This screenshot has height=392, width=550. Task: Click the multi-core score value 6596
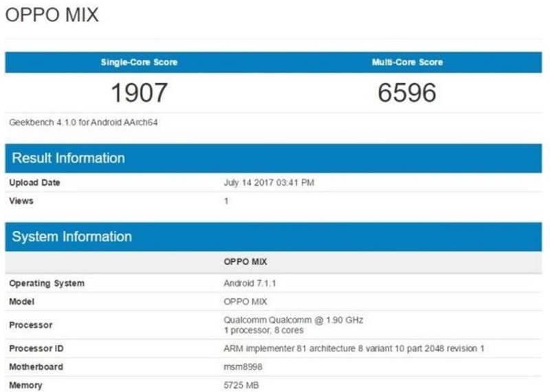point(407,93)
